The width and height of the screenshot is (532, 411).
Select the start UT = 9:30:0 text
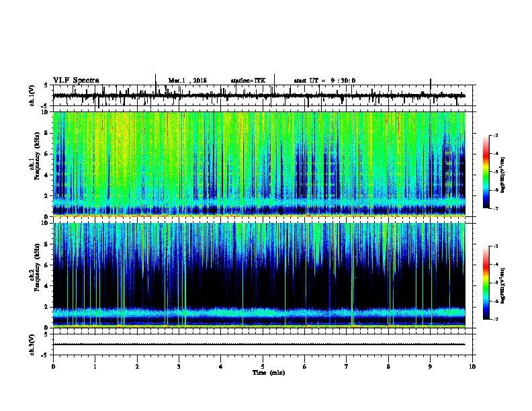point(324,81)
